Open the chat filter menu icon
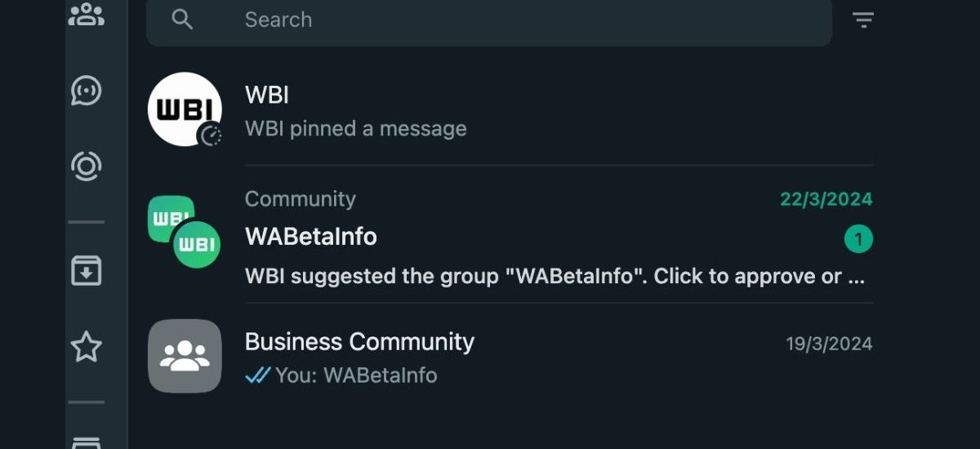This screenshot has width=980, height=449. (863, 20)
